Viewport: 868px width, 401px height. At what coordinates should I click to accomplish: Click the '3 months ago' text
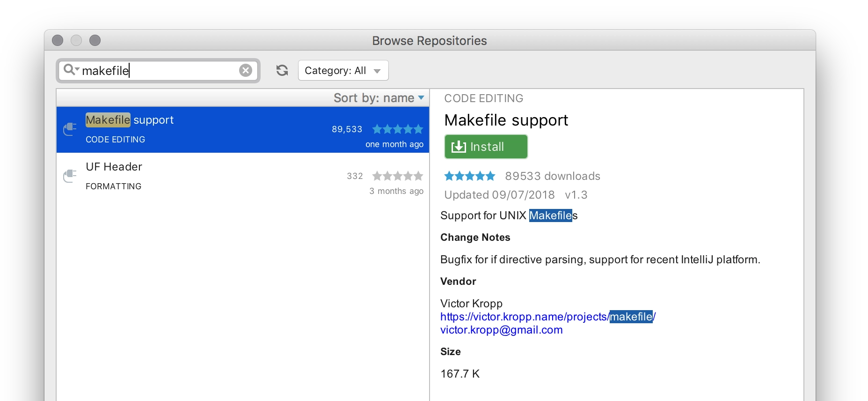tap(396, 191)
